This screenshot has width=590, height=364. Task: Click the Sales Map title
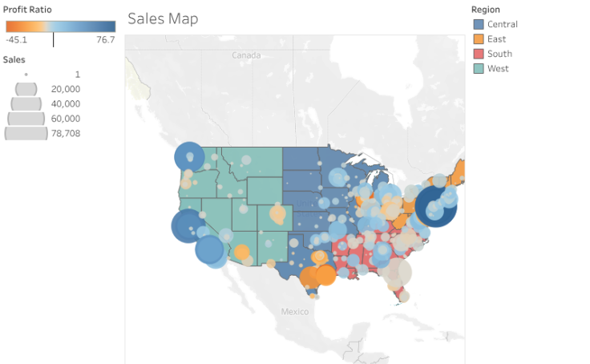[x=163, y=18]
